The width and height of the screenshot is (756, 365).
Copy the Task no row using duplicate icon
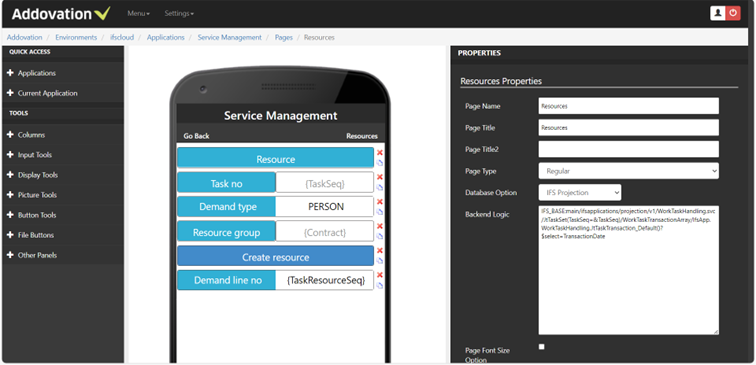tap(379, 187)
